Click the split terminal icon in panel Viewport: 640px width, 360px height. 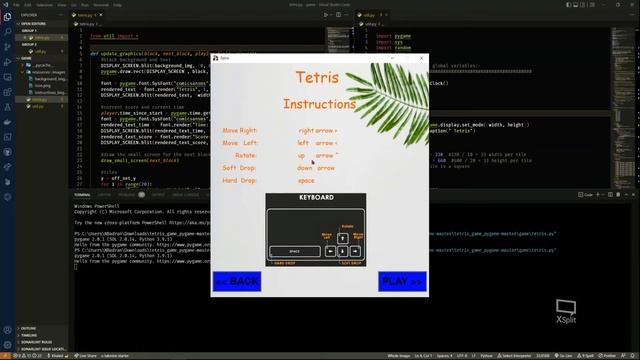[x=610, y=195]
